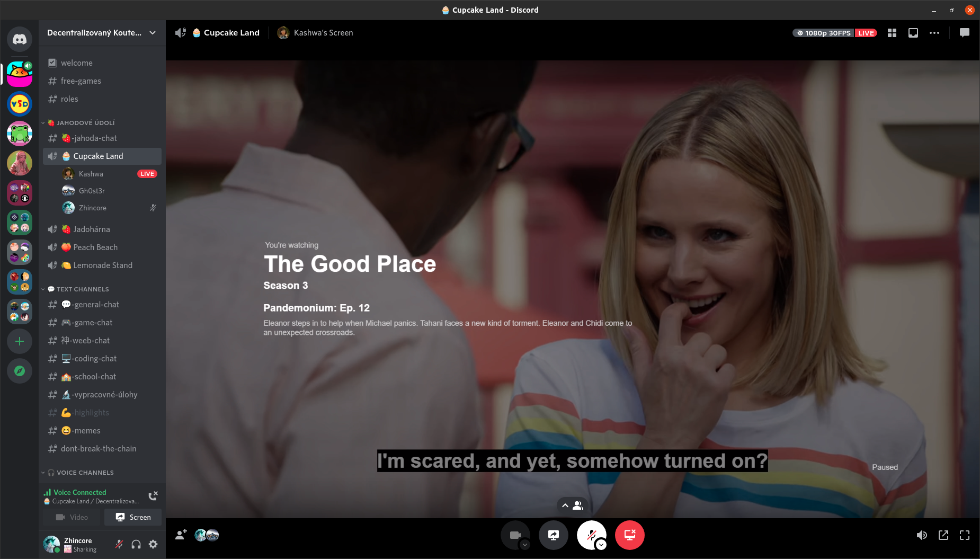Pop out the stream window
The width and height of the screenshot is (980, 559).
coord(943,535)
